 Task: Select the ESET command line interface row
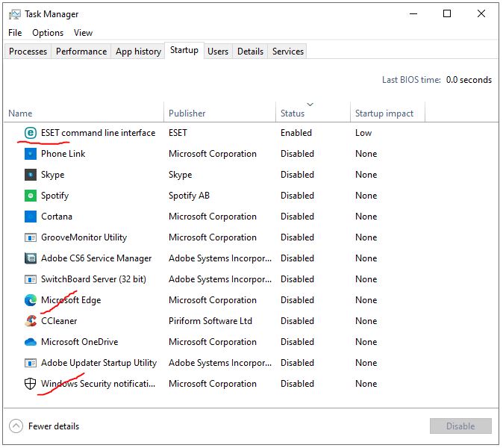251,133
